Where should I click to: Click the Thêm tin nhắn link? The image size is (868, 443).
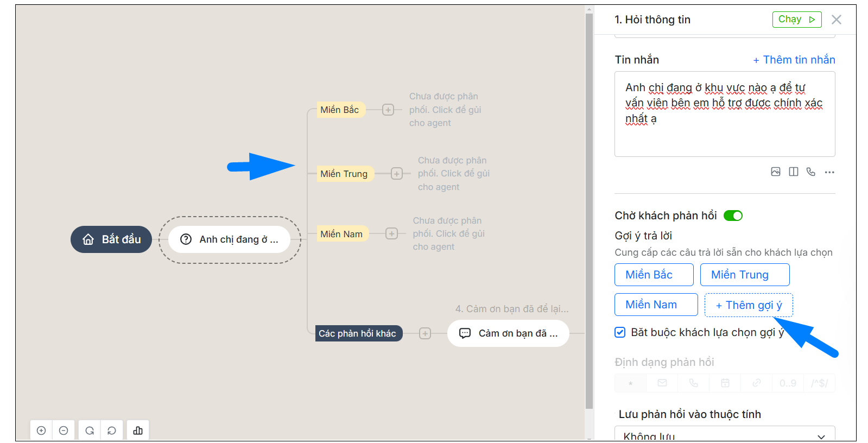click(x=794, y=60)
